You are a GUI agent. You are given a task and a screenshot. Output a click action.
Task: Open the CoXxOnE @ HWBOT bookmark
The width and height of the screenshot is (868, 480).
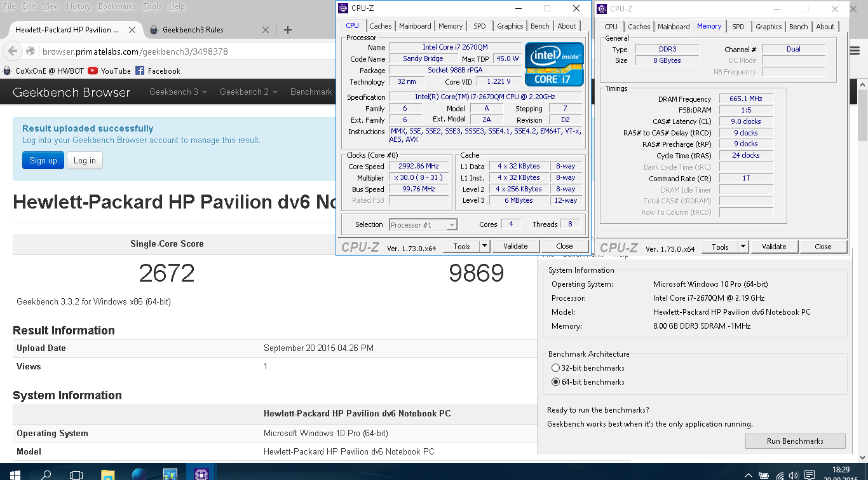[x=44, y=71]
